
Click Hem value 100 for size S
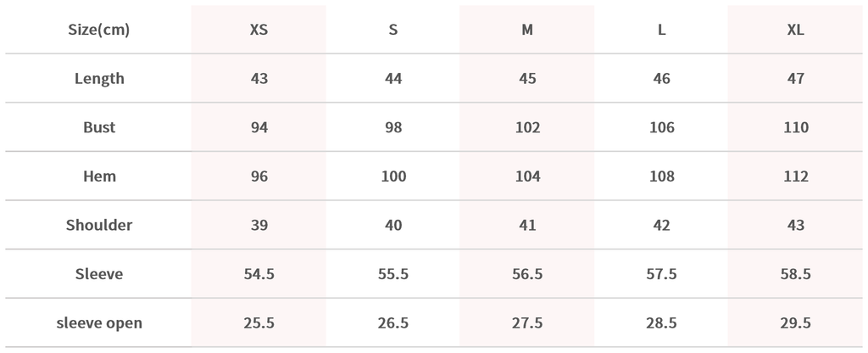pyautogui.click(x=393, y=176)
